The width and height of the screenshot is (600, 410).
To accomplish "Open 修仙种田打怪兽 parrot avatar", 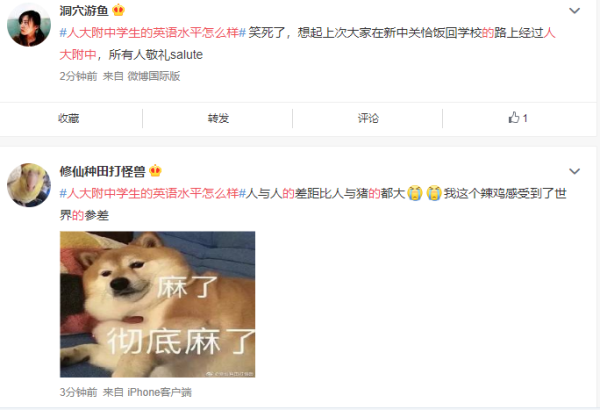I will coord(29,185).
